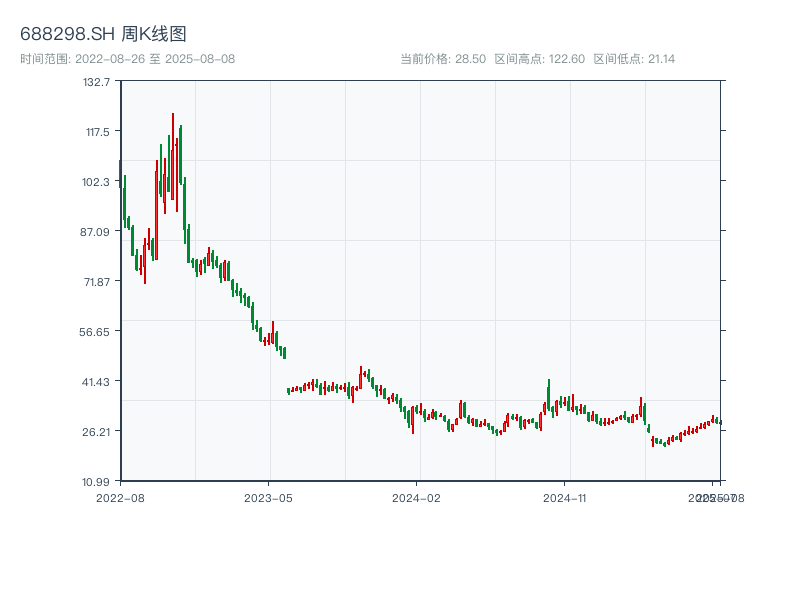Click y-axis label 102.3

click(96, 182)
